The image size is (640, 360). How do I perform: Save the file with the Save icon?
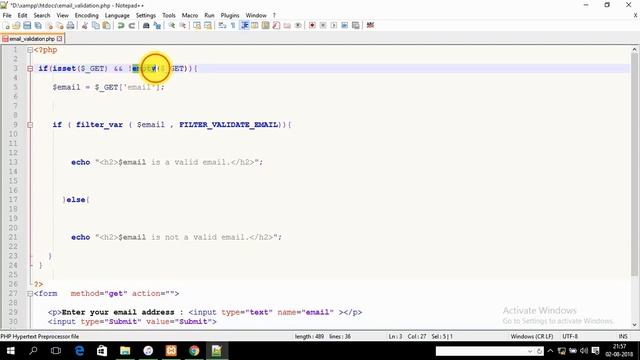27,25
